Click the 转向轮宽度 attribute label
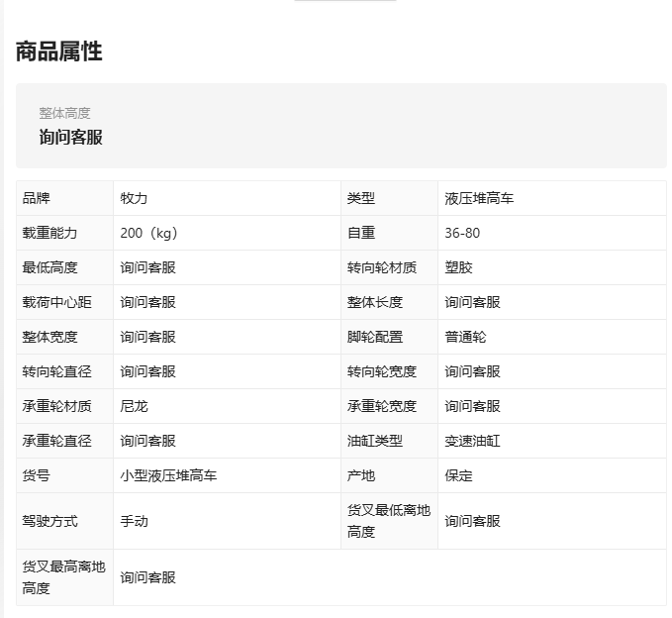The height and width of the screenshot is (618, 672). (382, 371)
